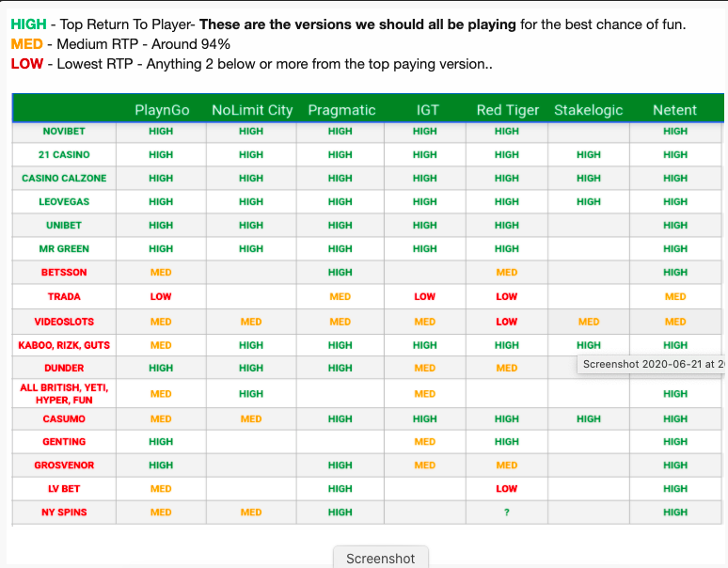Click the Stakelogic column header
This screenshot has height=568, width=728.
[588, 110]
